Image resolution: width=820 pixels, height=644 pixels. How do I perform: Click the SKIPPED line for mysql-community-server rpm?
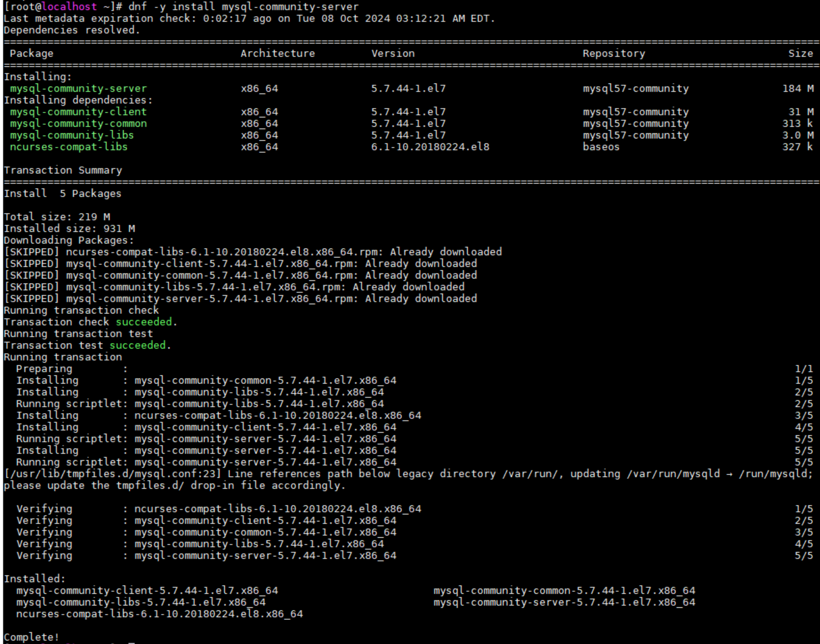pos(240,299)
